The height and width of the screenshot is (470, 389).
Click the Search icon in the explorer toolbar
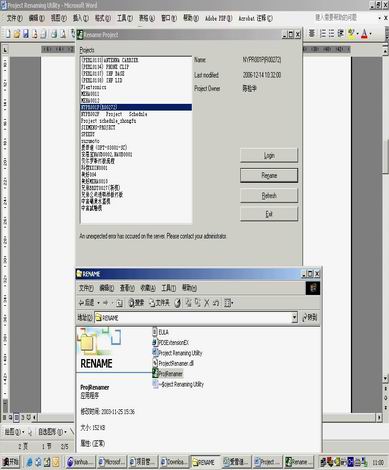[x=136, y=303]
